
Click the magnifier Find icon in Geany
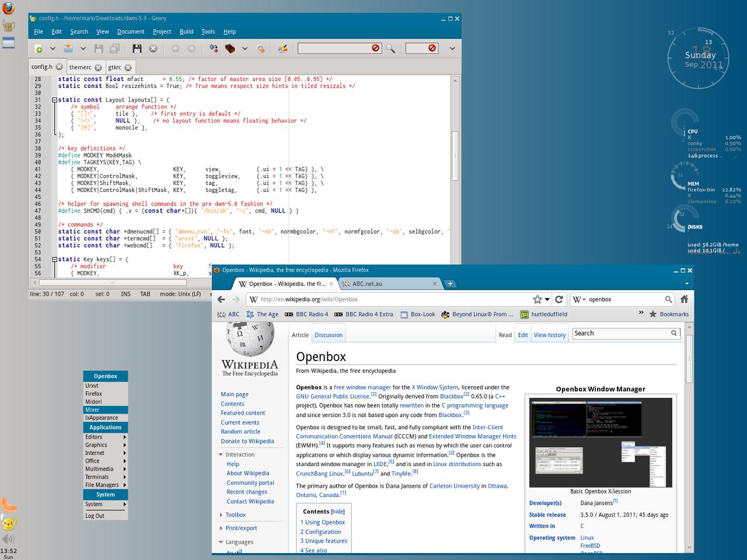390,48
